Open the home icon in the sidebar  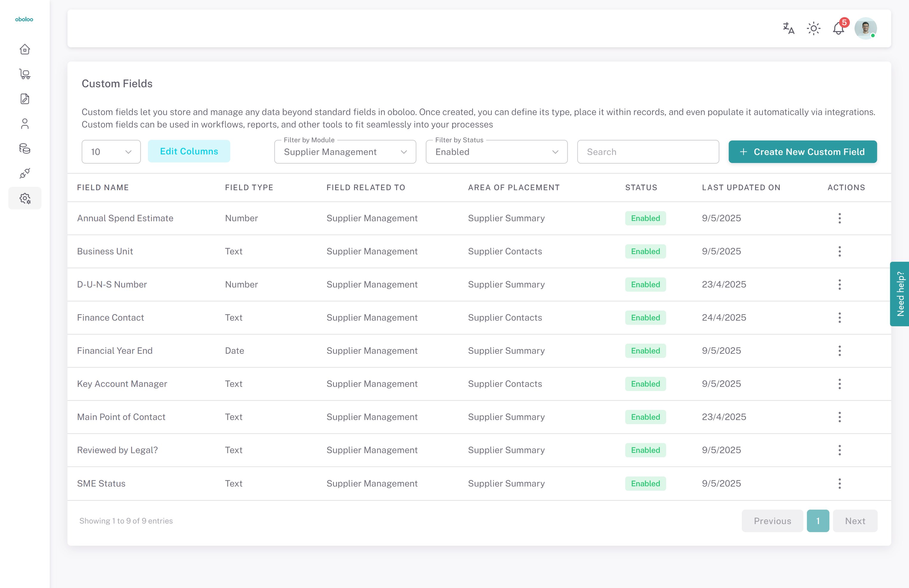(x=25, y=49)
